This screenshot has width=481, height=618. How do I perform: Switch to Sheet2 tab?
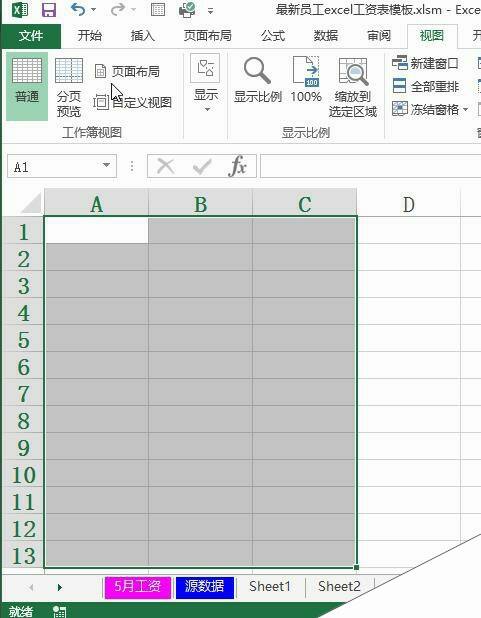point(339,587)
